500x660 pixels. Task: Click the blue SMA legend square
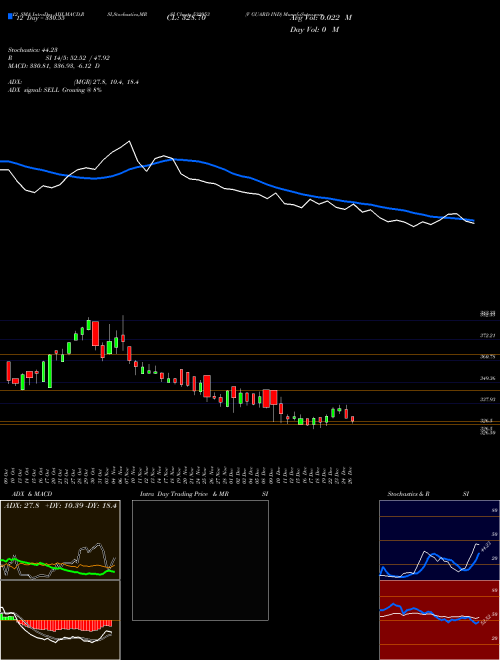coord(10,16)
